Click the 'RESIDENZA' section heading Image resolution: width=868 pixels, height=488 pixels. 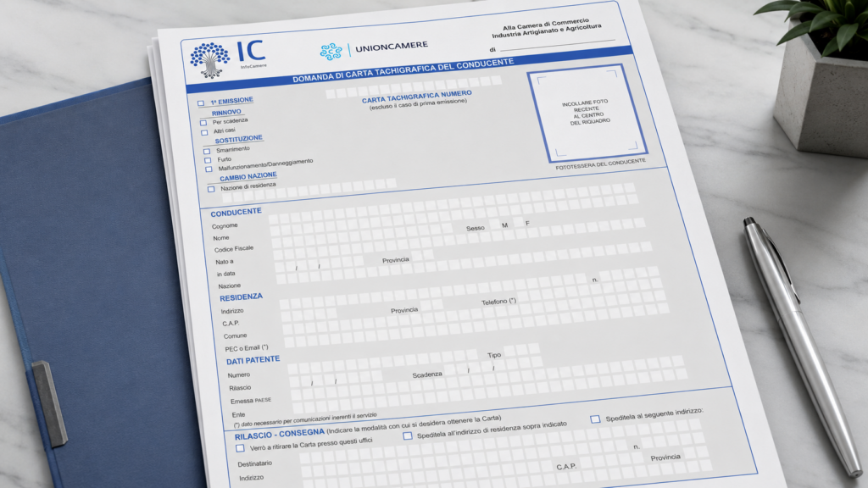click(242, 297)
